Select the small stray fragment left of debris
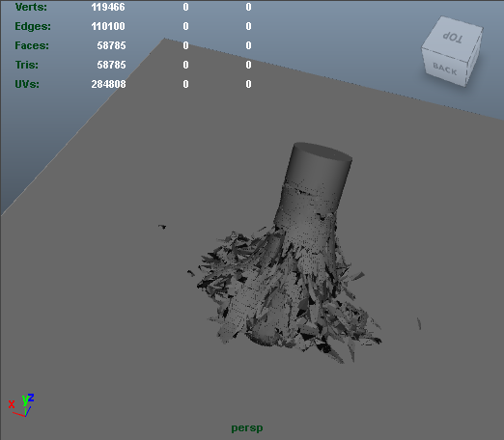Screen dimensions: 504x440 (162, 227)
